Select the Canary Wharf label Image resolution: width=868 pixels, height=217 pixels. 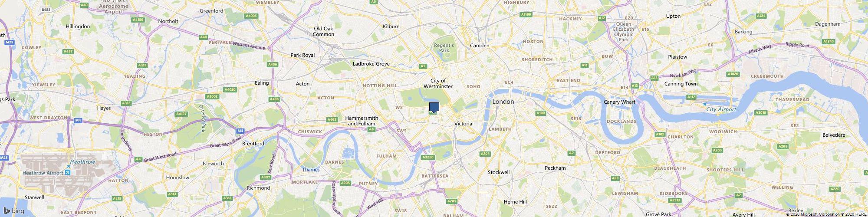pos(620,102)
